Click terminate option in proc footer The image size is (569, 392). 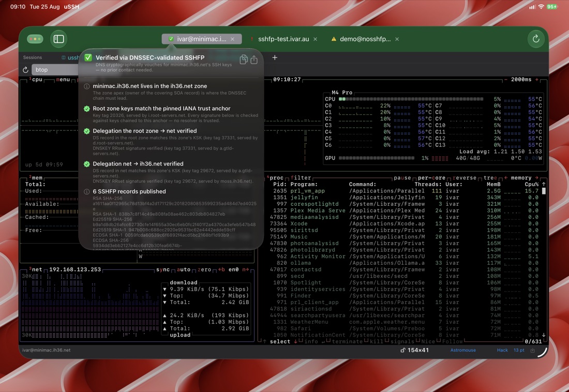[x=347, y=341]
